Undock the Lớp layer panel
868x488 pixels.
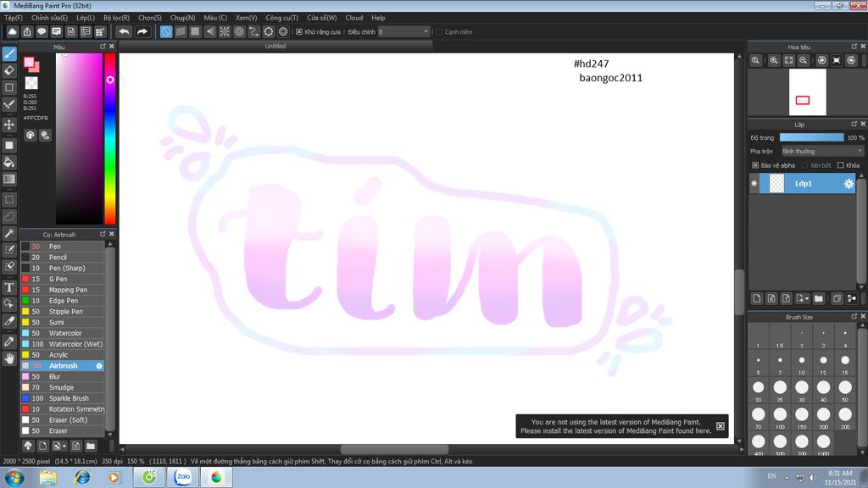[x=854, y=124]
